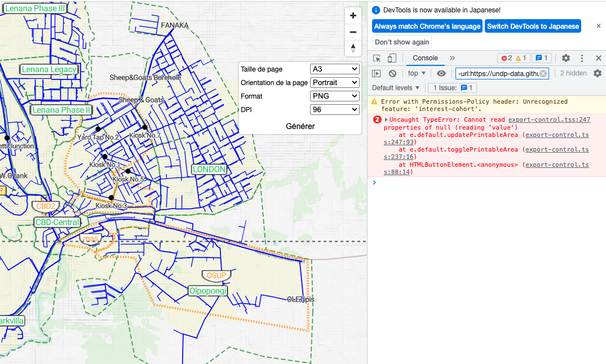
Task: Close the DevTools panel
Action: 598,58
